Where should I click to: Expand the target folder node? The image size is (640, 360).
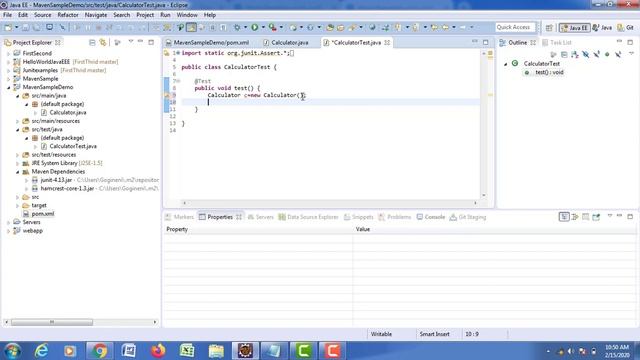pyautogui.click(x=18, y=206)
